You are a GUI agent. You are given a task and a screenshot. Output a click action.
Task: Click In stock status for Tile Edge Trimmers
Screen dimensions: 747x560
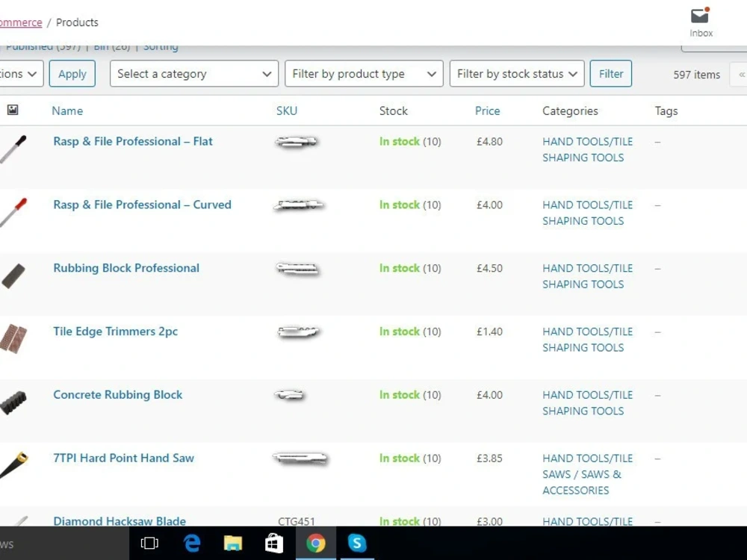click(x=400, y=332)
